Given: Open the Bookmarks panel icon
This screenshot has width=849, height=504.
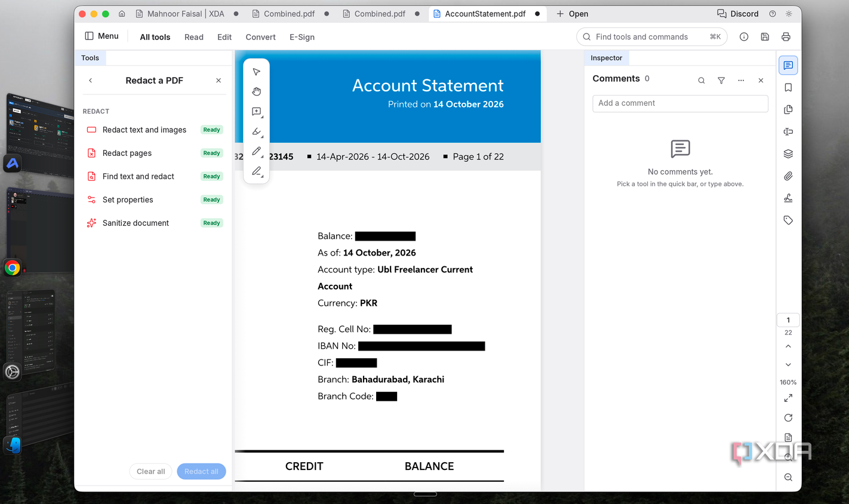Looking at the screenshot, I should (x=788, y=88).
